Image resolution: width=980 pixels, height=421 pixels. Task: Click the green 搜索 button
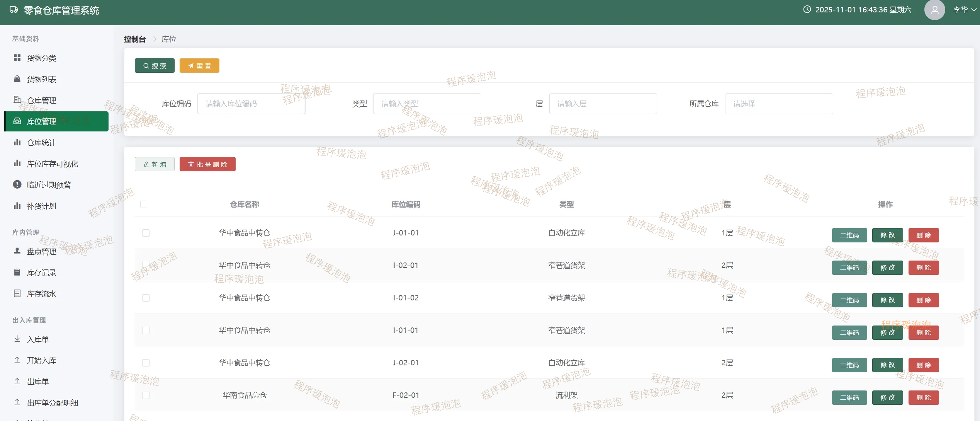[155, 66]
